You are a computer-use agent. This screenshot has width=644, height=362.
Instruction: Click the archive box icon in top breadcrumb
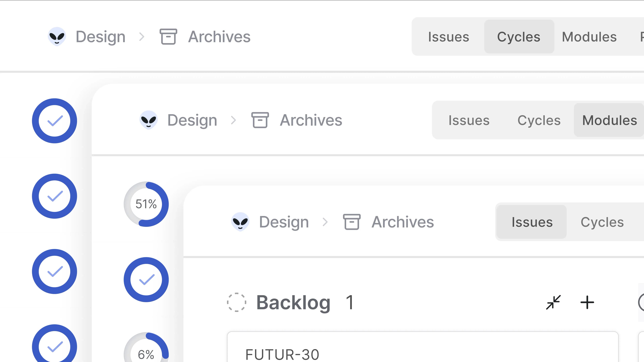(168, 37)
